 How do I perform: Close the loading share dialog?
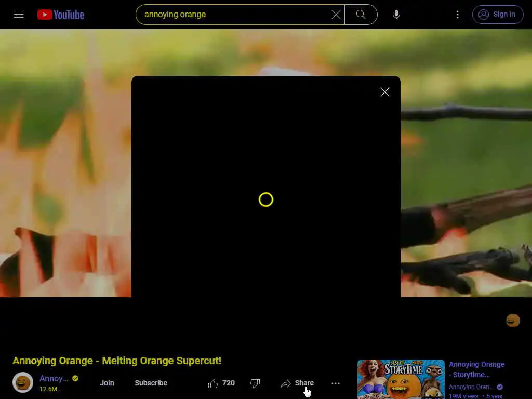385,92
